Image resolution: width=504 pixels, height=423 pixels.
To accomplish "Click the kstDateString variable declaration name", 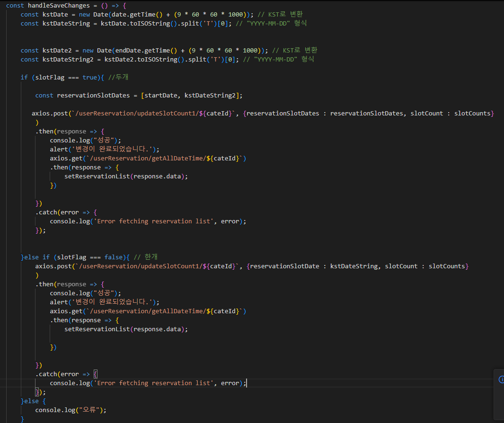I will point(66,24).
